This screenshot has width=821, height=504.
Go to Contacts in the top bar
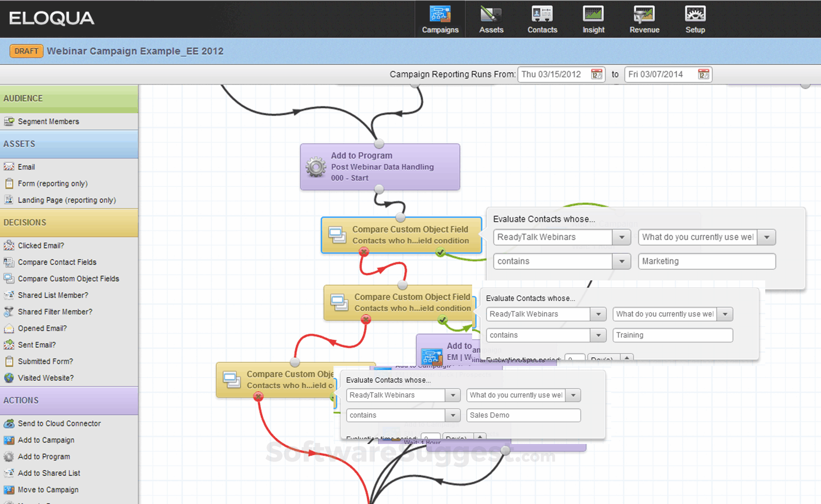542,19
